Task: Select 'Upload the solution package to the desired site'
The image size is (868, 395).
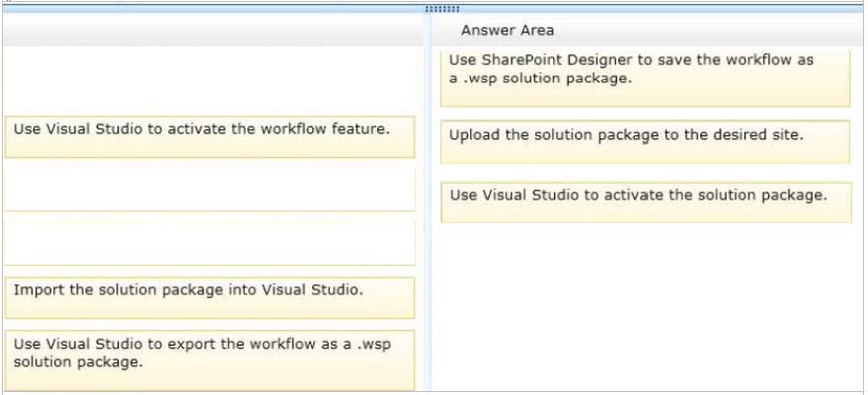Action: pos(645,141)
